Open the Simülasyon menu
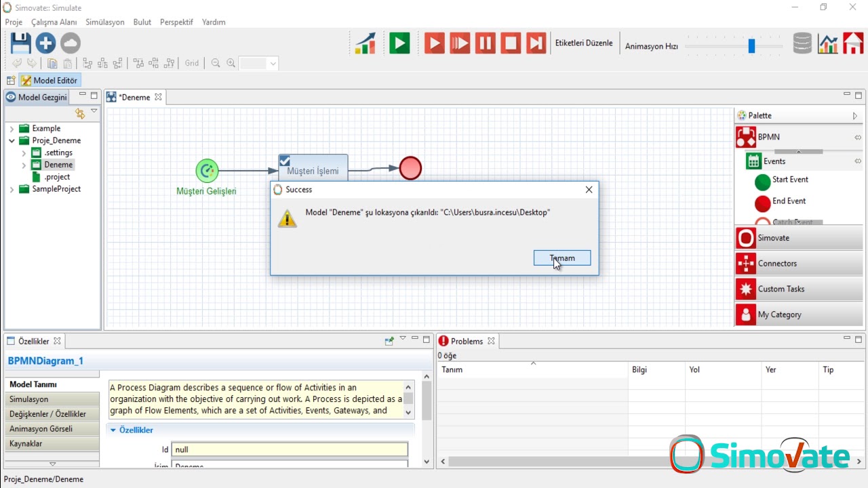 coord(105,22)
